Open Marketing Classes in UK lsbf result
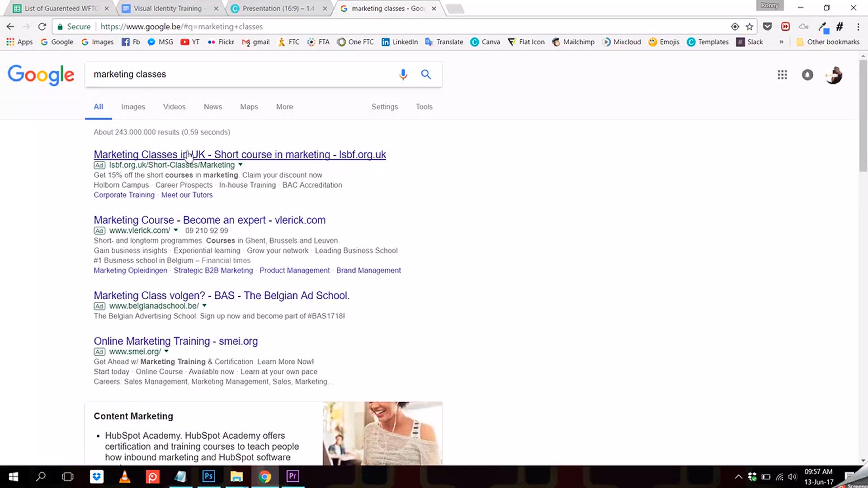Image resolution: width=868 pixels, height=488 pixels. [x=240, y=155]
